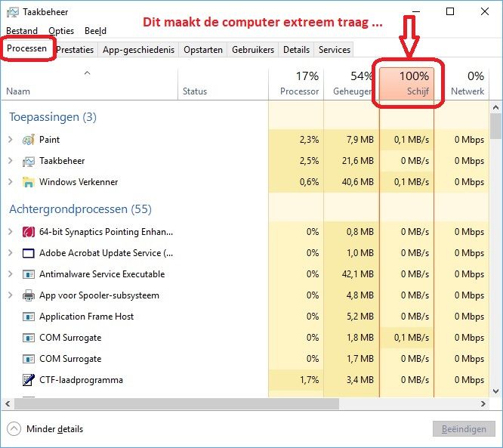Expand the Taakbeheer process row
This screenshot has width=503, height=448.
pyautogui.click(x=11, y=161)
